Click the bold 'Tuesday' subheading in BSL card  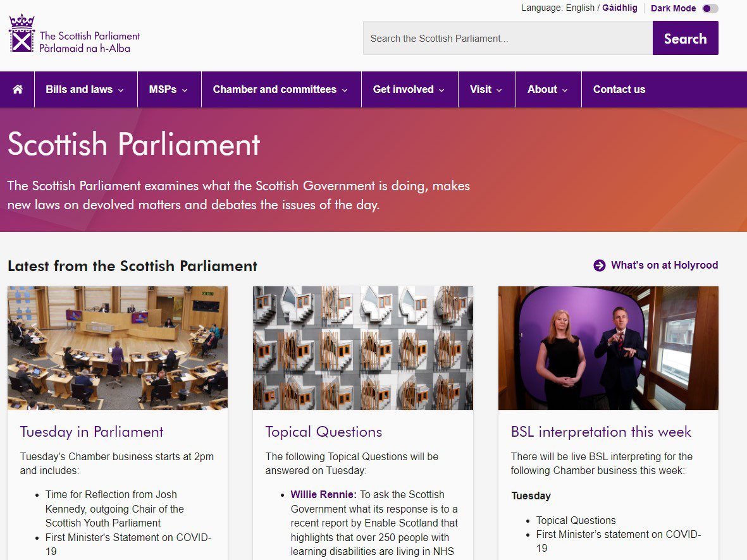pos(531,496)
